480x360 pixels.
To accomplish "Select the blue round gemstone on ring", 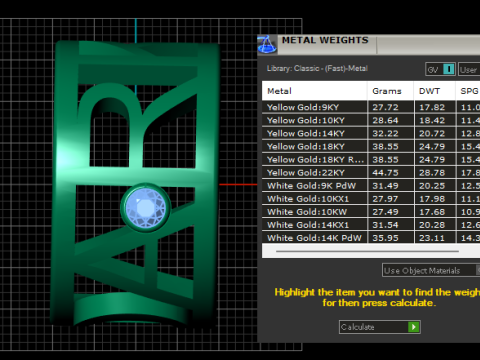I will (x=146, y=208).
